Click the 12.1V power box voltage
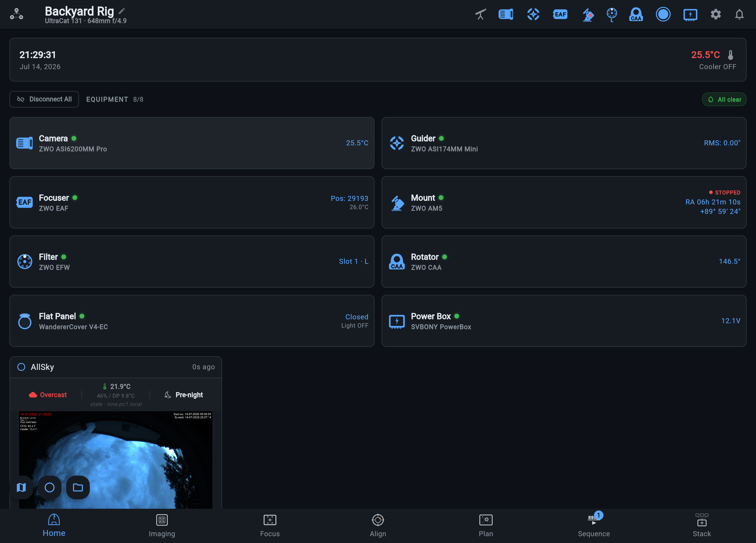Viewport: 756px width, 543px height. coord(731,321)
